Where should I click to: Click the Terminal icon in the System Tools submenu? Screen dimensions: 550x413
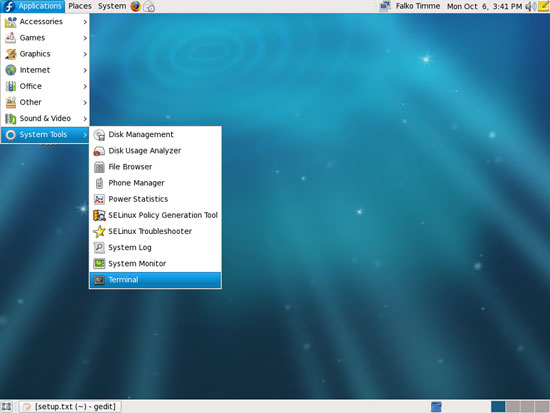[x=99, y=280]
